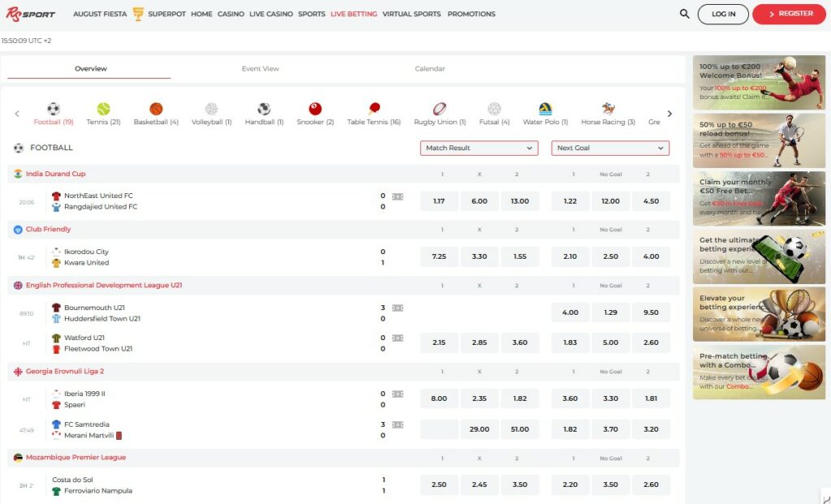Viewport: 831px width, 504px height.
Task: Switch to the Calendar tab
Action: pos(430,69)
